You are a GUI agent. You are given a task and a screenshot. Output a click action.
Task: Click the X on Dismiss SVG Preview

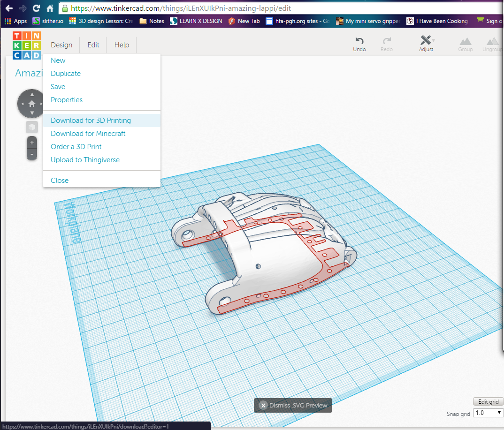click(x=263, y=405)
